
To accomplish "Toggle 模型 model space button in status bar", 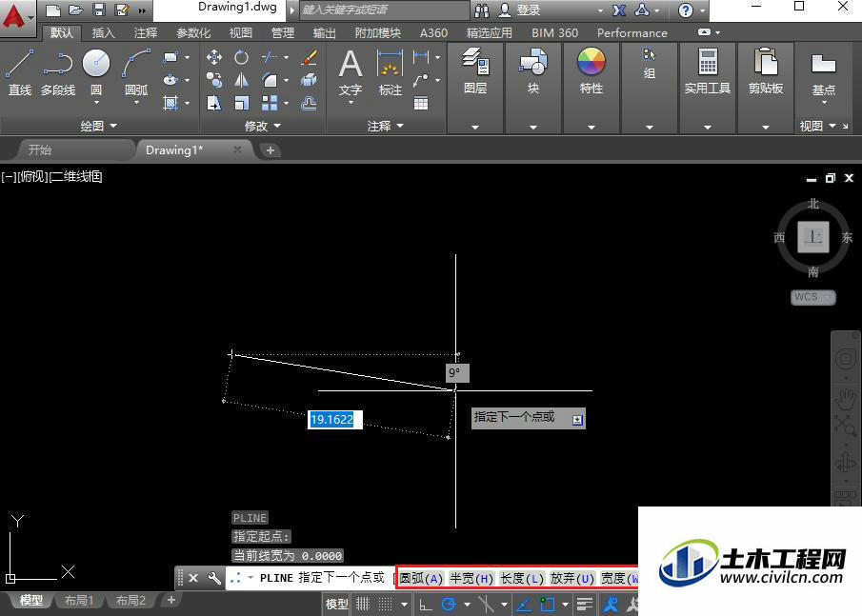I will coord(337,605).
